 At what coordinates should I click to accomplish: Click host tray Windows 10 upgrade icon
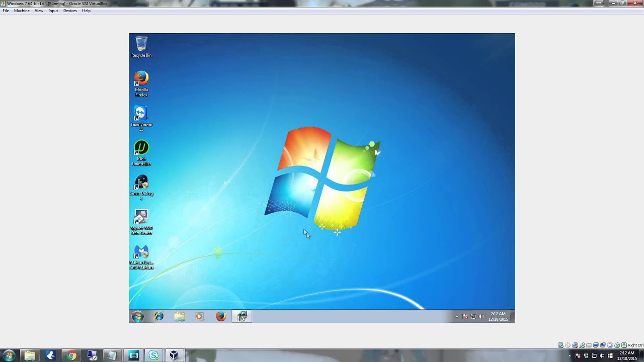610,356
